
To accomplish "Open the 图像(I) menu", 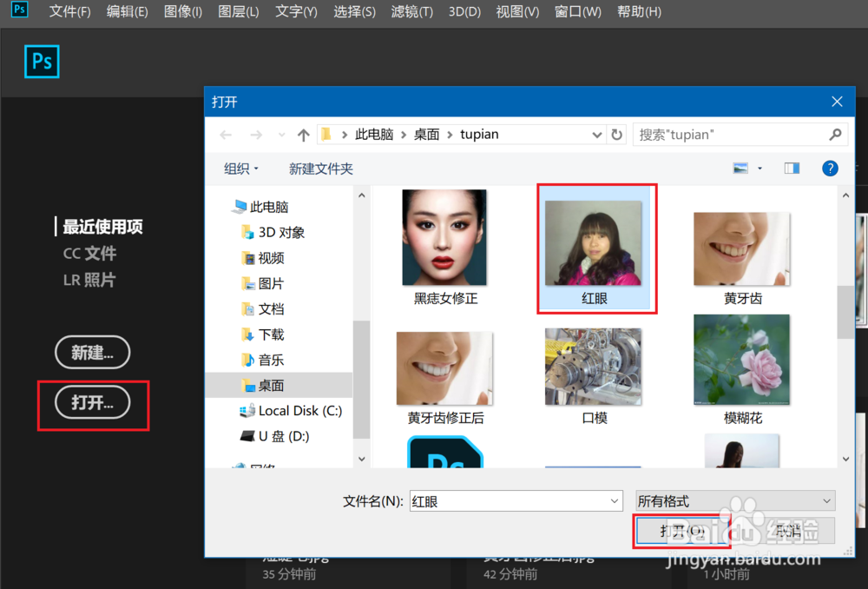I will pyautogui.click(x=183, y=11).
